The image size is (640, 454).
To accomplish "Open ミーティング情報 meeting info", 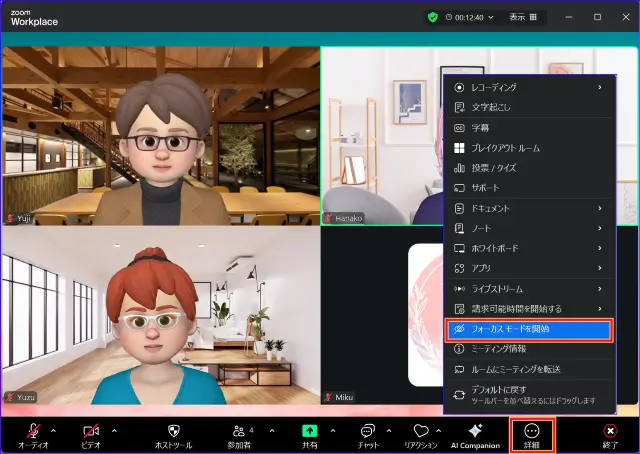I will tap(529, 349).
